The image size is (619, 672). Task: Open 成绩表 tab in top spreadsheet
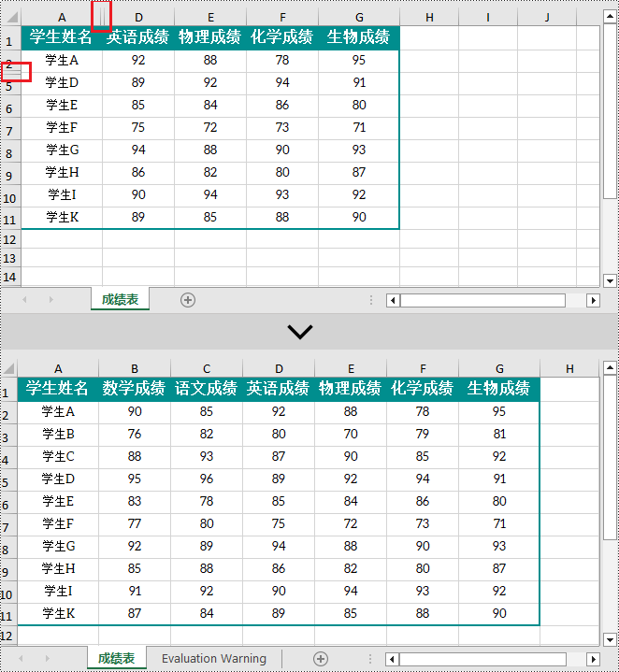[x=120, y=299]
